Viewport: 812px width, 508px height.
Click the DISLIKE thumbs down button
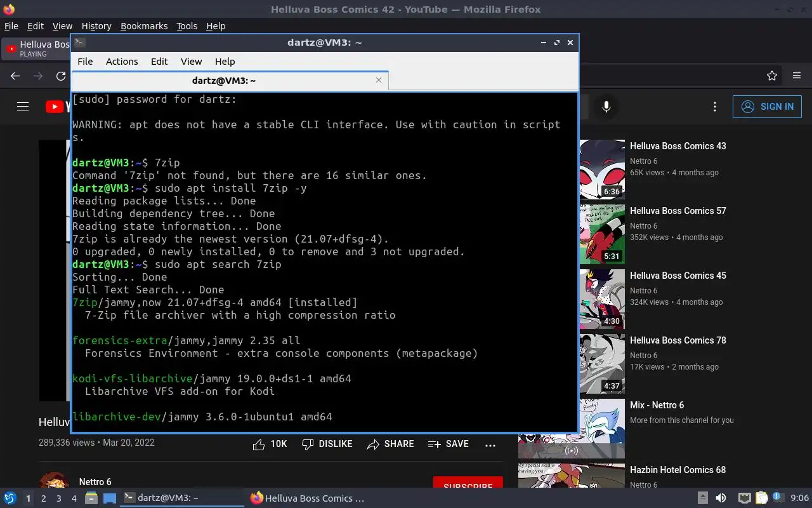327,444
